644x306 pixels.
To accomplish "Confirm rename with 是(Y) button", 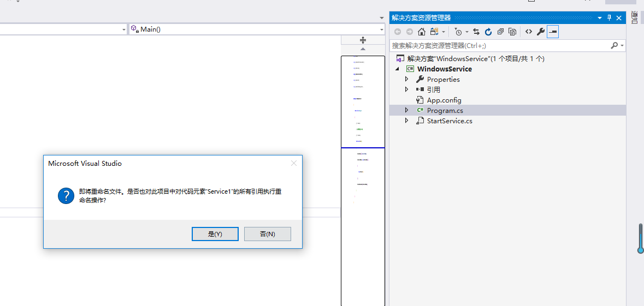I will point(215,234).
